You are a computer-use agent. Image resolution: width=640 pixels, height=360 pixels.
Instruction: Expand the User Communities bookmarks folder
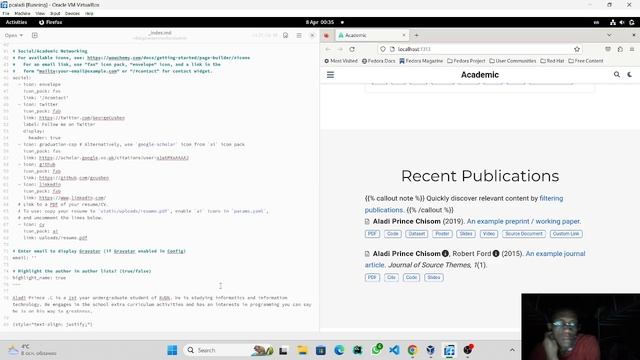pyautogui.click(x=513, y=61)
